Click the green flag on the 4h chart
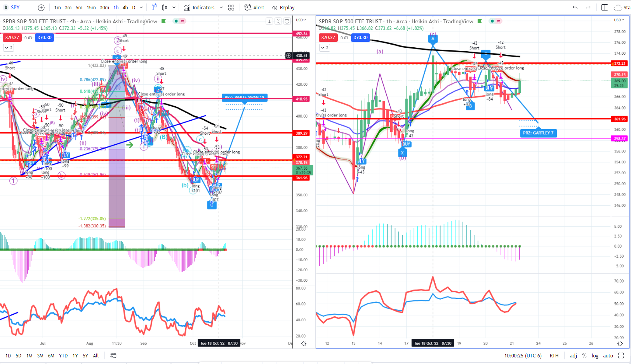This screenshot has width=631, height=364. pos(164,21)
